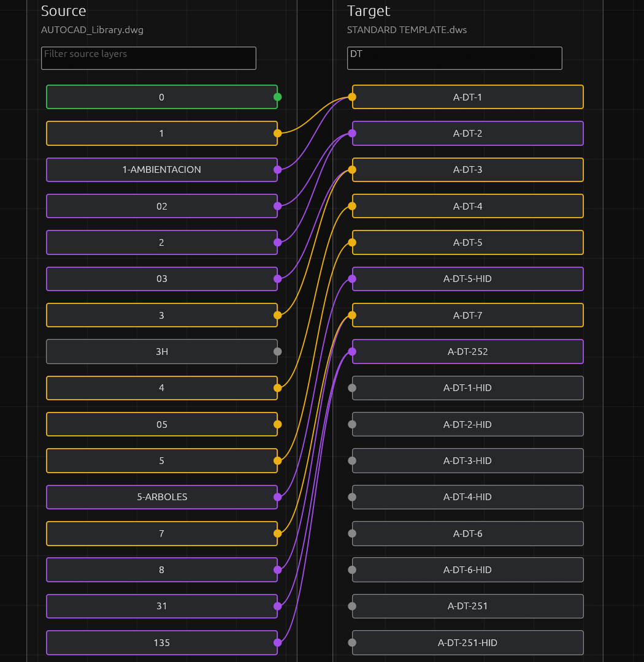Click purple input port of A-DT-252

[x=352, y=352]
